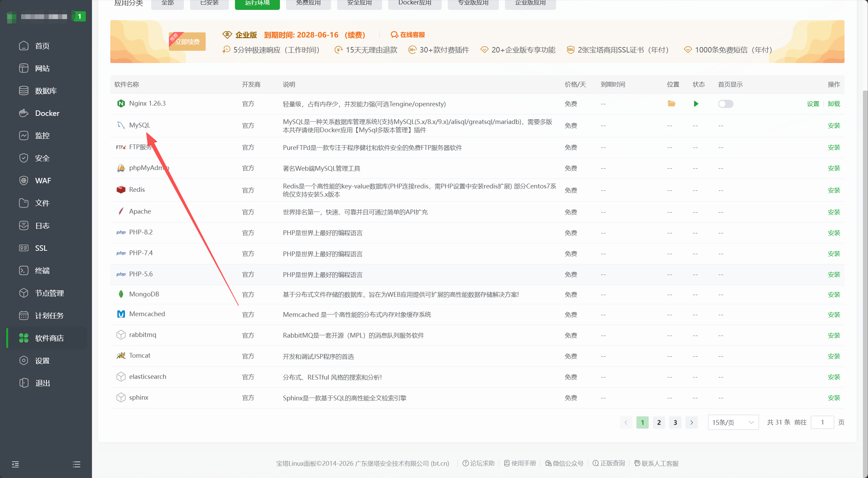
Task: Select the 企业版应用 enterprise apps tab
Action: tap(531, 3)
